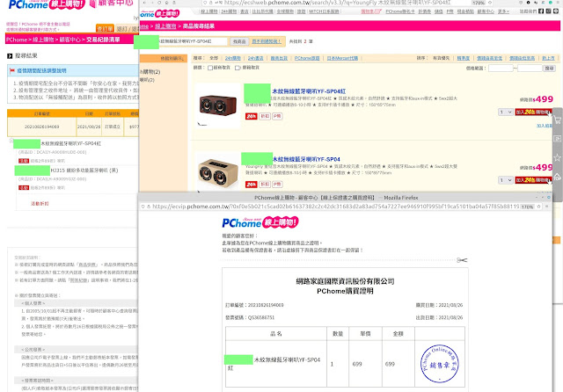Bookmark search page with address bar star
563x392 pixels.
pos(491,3)
